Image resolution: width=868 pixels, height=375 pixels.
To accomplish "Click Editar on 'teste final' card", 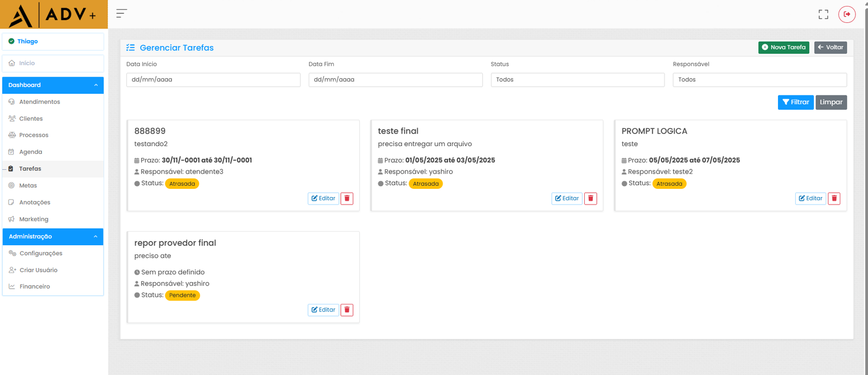I will pos(566,199).
